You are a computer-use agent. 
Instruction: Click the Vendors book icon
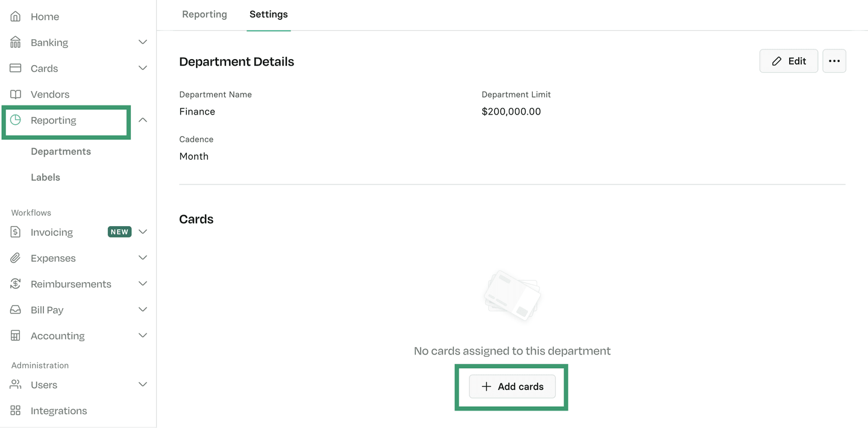tap(16, 94)
